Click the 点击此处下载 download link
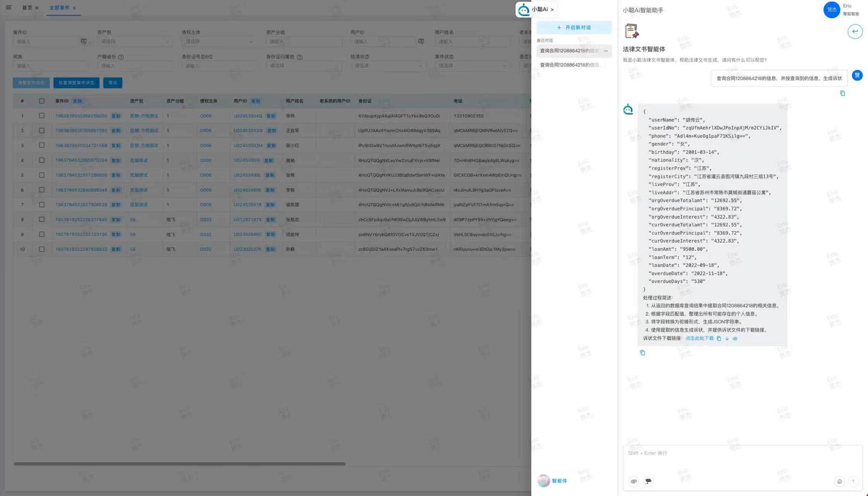 699,339
